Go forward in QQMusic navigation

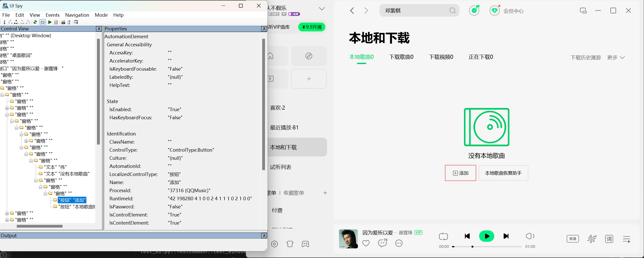(366, 11)
